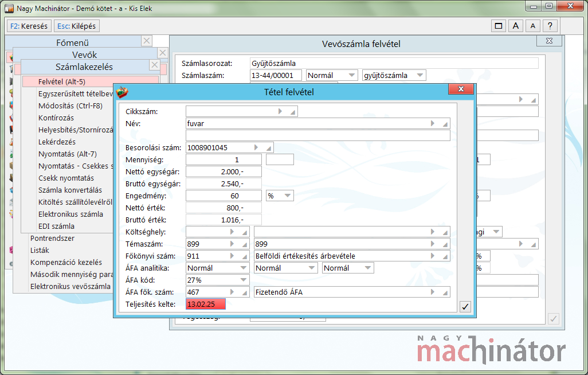This screenshot has width=588, height=375.
Task: Open Fizetendő ÁFA description lookup arrow
Action: 432,292
